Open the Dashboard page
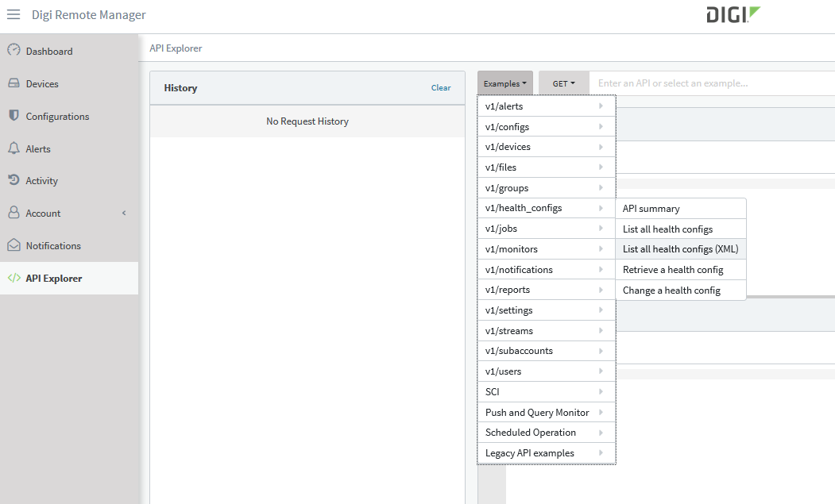 coord(69,51)
